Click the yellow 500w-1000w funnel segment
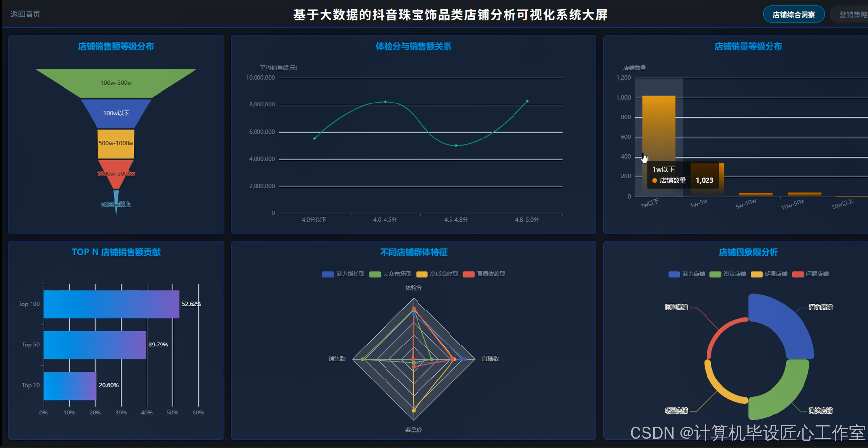This screenshot has height=448, width=868. (116, 143)
